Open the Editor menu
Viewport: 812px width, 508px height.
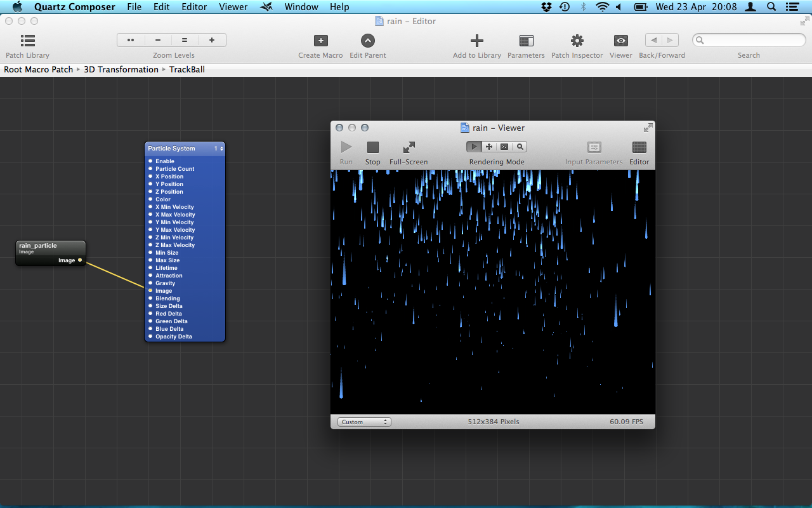coord(194,7)
